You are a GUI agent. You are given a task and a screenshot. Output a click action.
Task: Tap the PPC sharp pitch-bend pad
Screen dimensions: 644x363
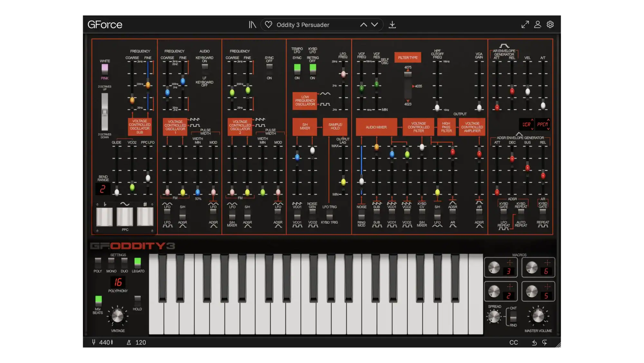coord(145,217)
